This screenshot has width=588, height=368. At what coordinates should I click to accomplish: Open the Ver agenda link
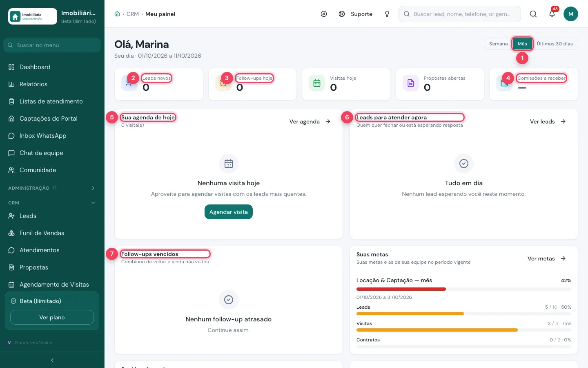[x=310, y=121]
